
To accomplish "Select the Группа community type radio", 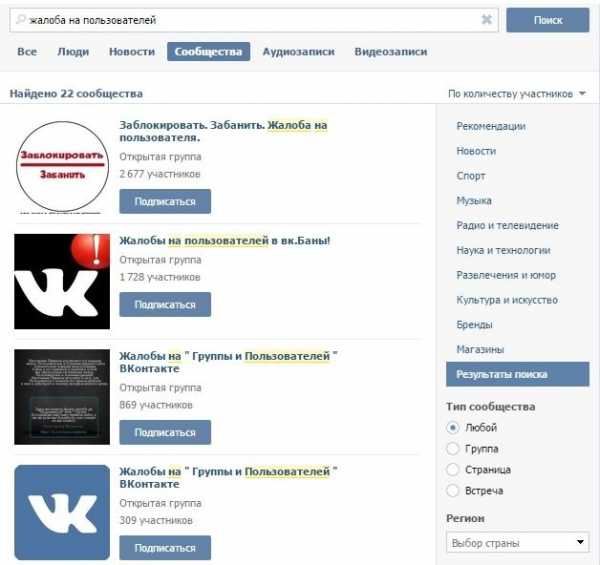I will [453, 448].
